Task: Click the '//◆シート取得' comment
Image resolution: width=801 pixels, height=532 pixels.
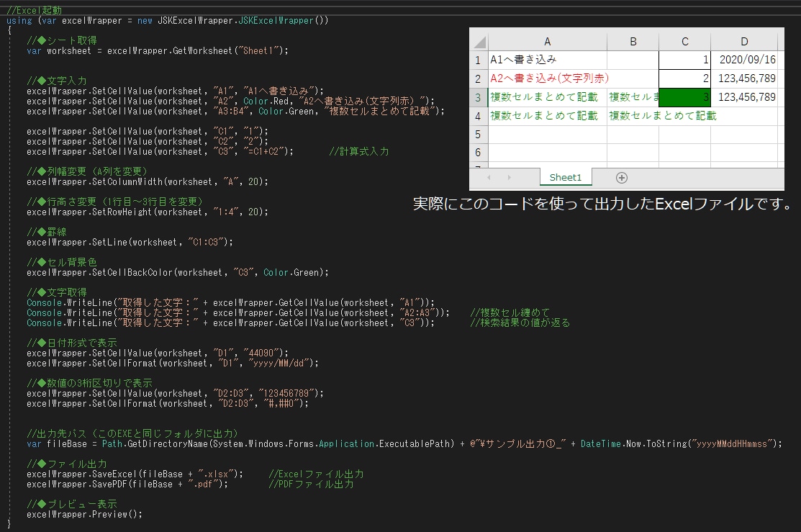Action: click(62, 40)
